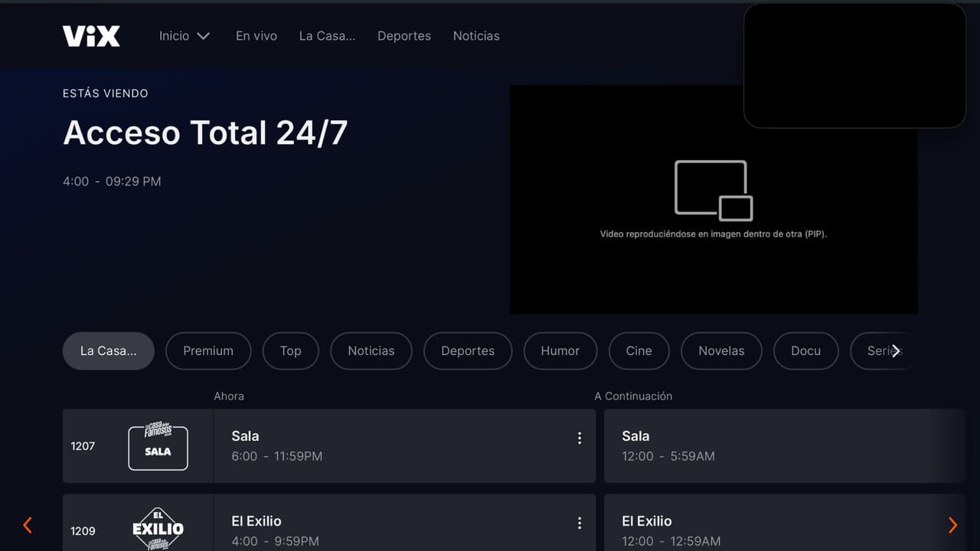Select upcoming Sala 12:00 - 5:59AM program

coord(784,446)
